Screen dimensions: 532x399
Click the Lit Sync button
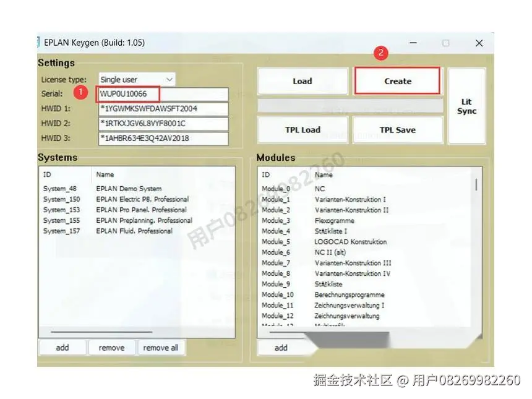coord(466,106)
